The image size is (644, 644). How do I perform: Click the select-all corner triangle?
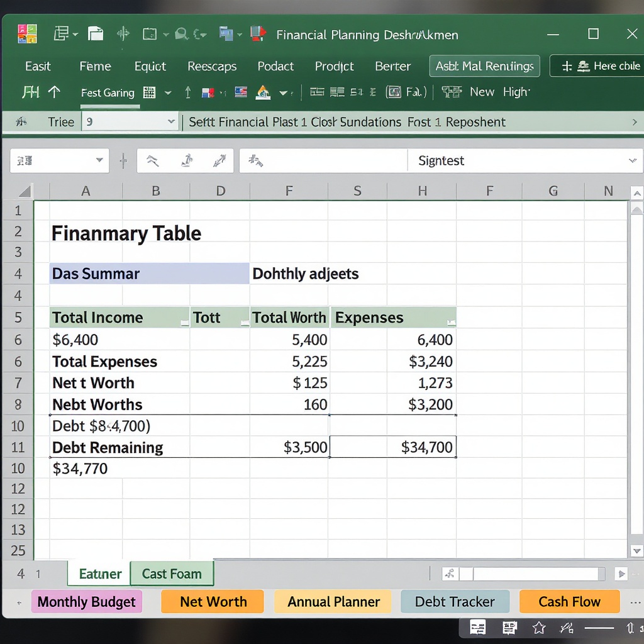coord(25,191)
